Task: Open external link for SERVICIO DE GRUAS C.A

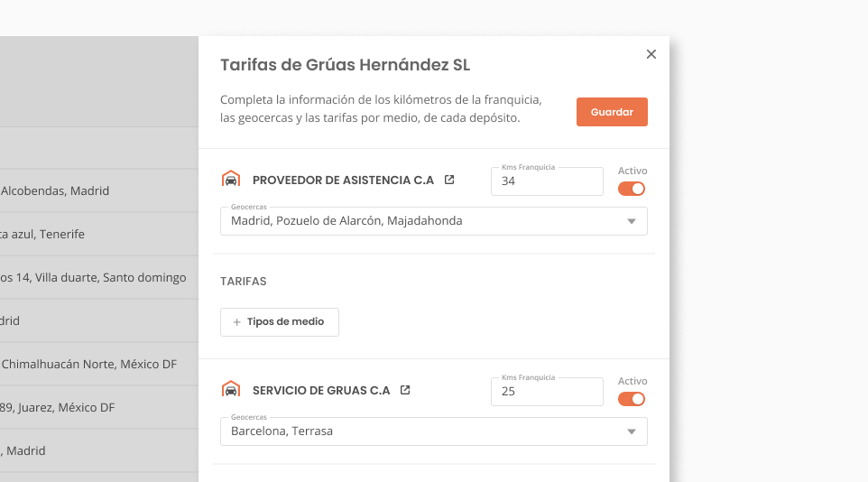Action: point(405,390)
